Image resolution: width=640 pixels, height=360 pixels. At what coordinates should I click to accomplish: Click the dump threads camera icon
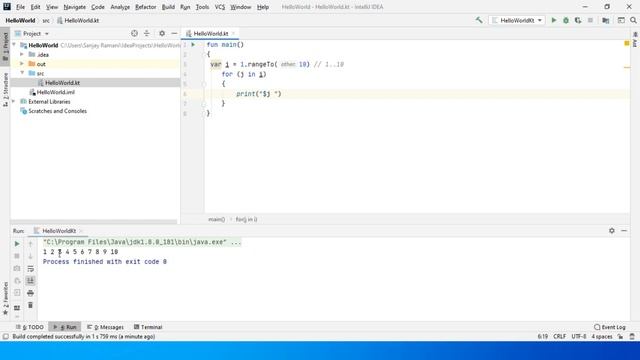17,269
